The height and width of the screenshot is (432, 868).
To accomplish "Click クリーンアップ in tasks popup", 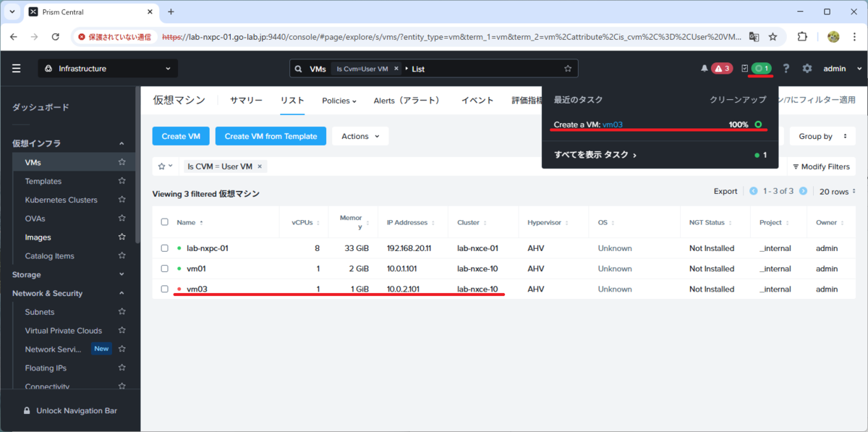I will coord(738,100).
